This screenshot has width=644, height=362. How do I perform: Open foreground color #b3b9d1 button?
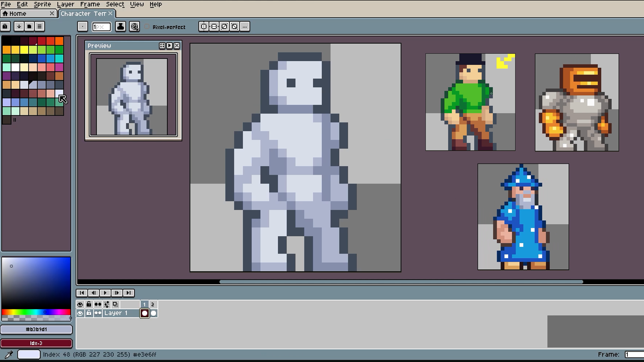(x=36, y=329)
